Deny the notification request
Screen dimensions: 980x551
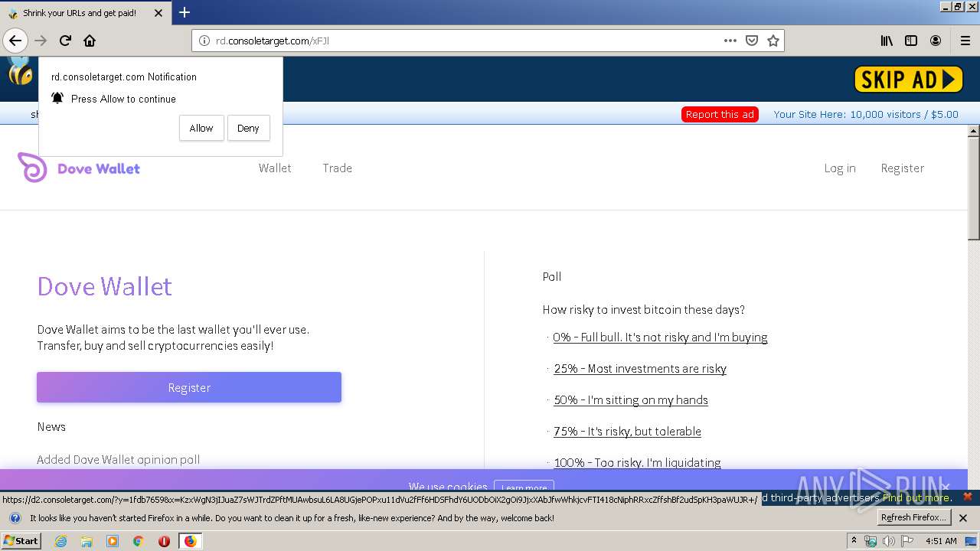click(248, 128)
